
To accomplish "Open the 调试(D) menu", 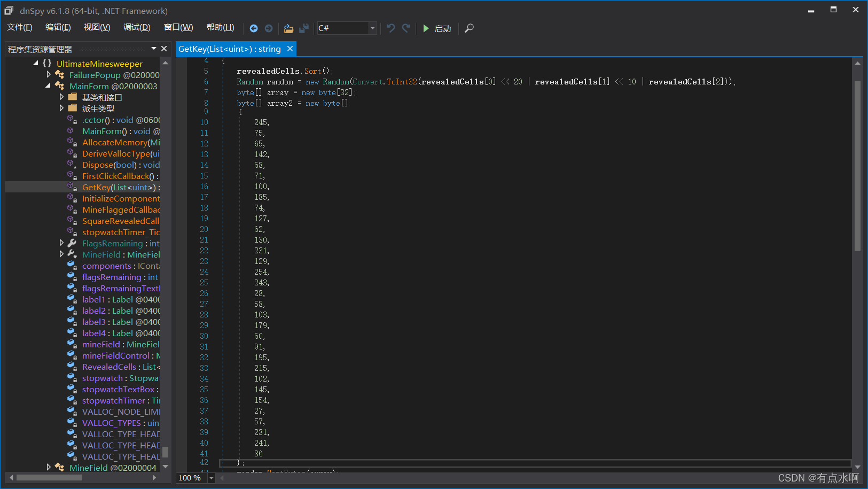I will coord(137,27).
